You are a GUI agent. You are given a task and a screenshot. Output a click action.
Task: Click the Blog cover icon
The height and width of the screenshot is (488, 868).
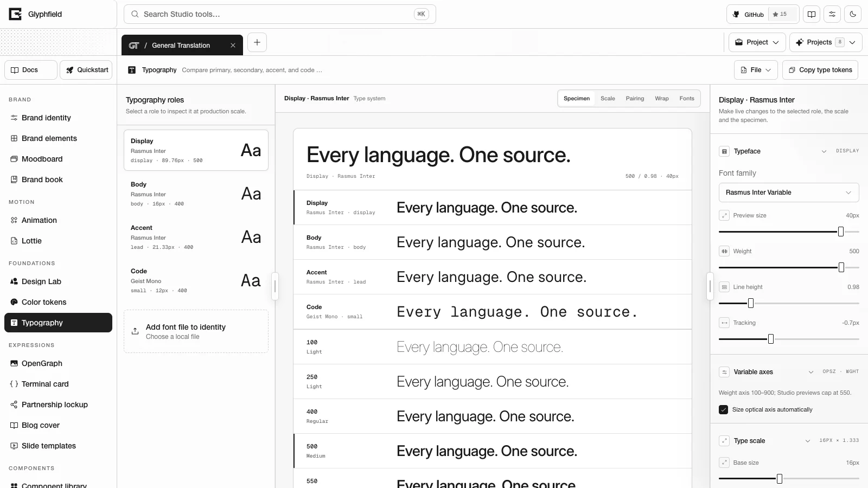[x=14, y=425]
